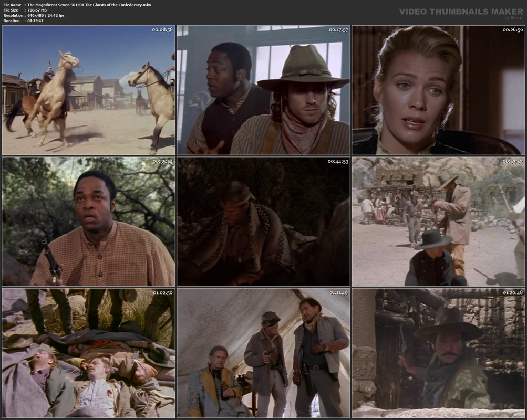Select the thumbnail timestamped 01:02:50

point(88,353)
